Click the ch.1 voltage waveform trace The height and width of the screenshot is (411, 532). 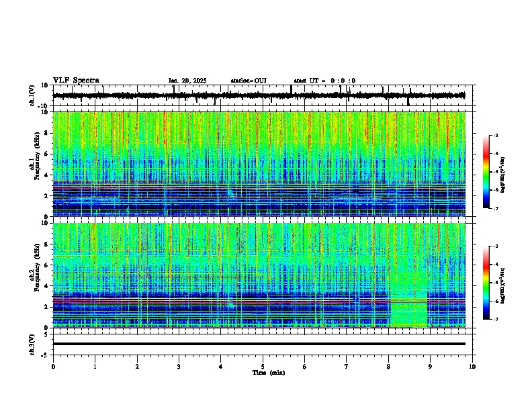[259, 95]
